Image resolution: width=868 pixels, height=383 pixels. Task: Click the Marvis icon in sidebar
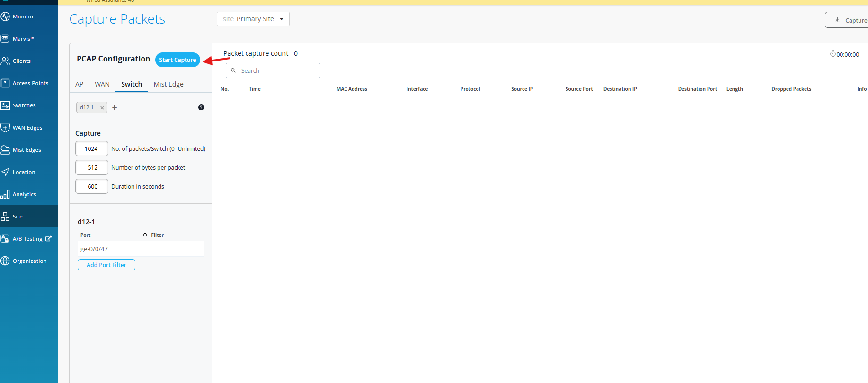(5, 39)
